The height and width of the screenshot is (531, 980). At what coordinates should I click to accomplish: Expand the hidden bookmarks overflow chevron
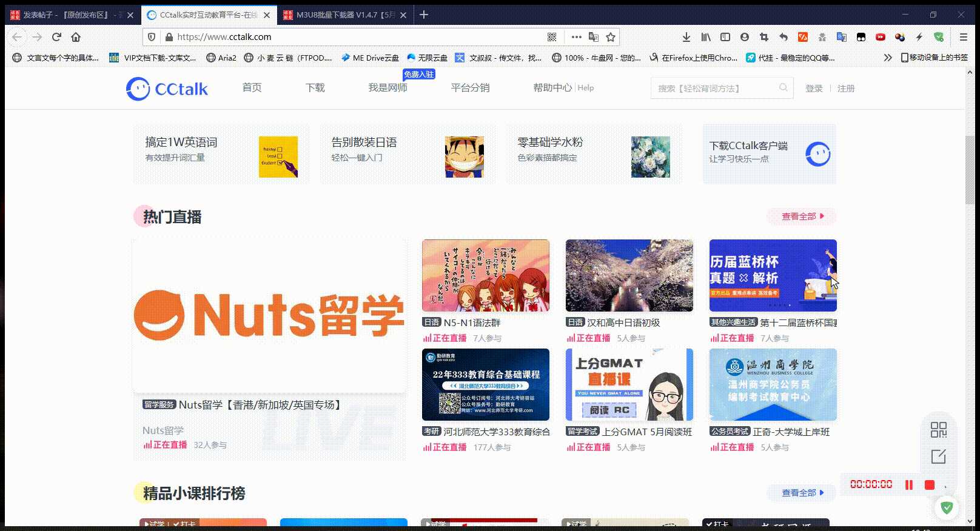888,58
